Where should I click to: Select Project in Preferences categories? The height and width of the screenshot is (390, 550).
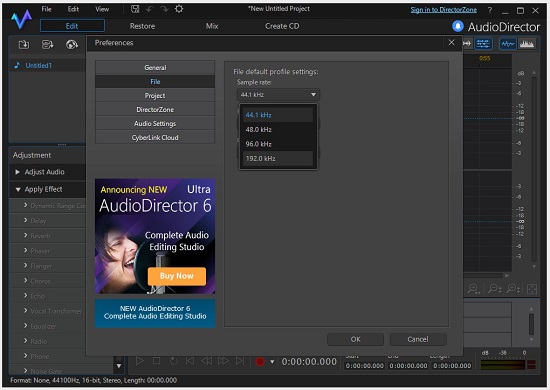[x=155, y=96]
